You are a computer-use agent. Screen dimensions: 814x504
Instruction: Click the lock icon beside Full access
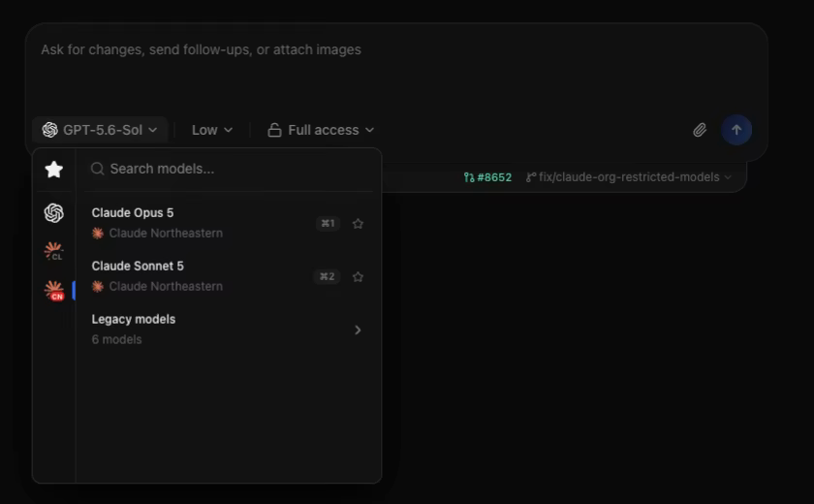(x=274, y=130)
